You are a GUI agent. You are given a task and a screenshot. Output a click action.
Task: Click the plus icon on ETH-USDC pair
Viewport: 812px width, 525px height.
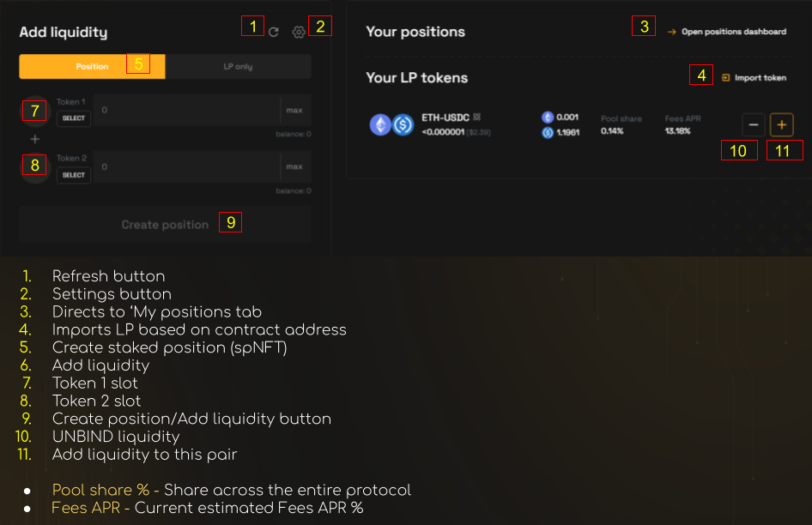[781, 125]
